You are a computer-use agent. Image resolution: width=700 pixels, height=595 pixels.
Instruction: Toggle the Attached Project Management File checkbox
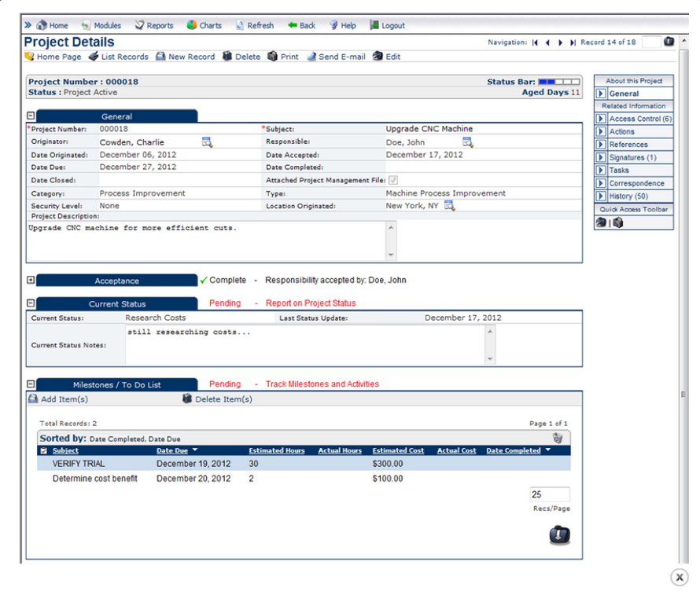pos(392,179)
